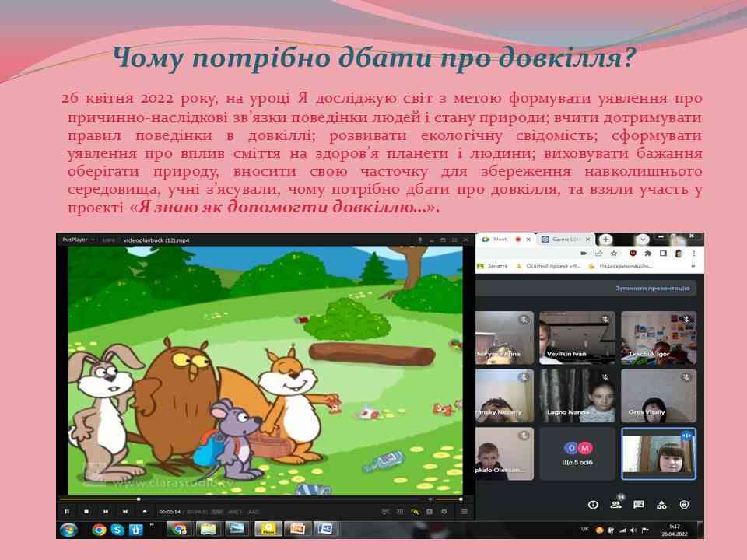The width and height of the screenshot is (747, 560).
Task: Open Meet chat panel
Action: point(638,505)
